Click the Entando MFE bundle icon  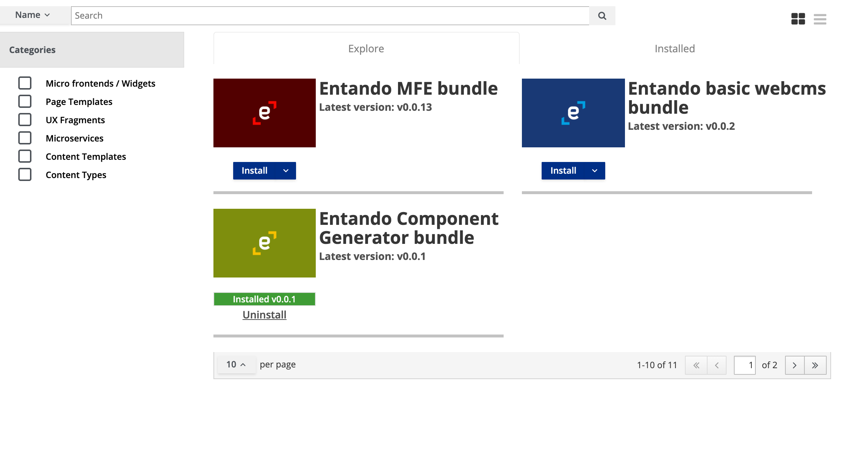265,113
